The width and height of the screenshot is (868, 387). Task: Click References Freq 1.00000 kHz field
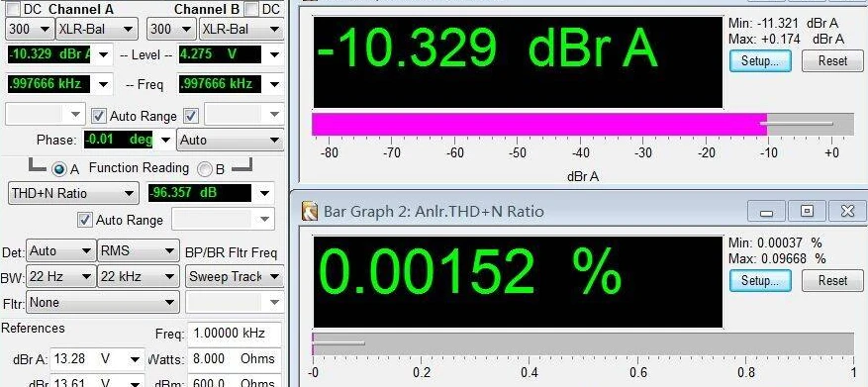[x=235, y=334]
